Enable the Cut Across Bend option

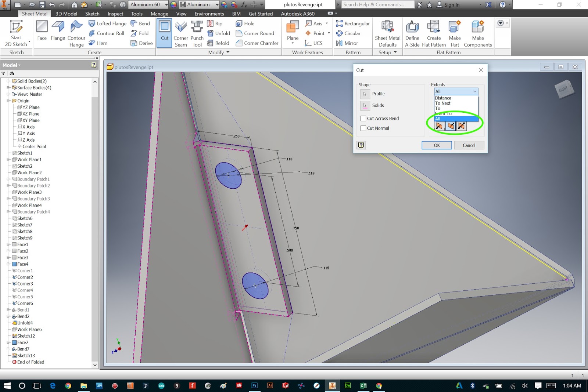pyautogui.click(x=363, y=118)
